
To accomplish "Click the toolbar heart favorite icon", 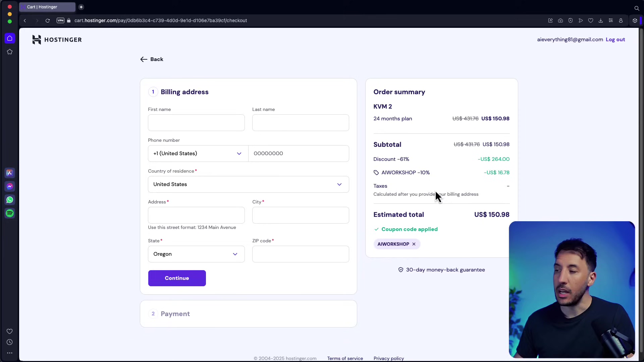I will pos(591,20).
